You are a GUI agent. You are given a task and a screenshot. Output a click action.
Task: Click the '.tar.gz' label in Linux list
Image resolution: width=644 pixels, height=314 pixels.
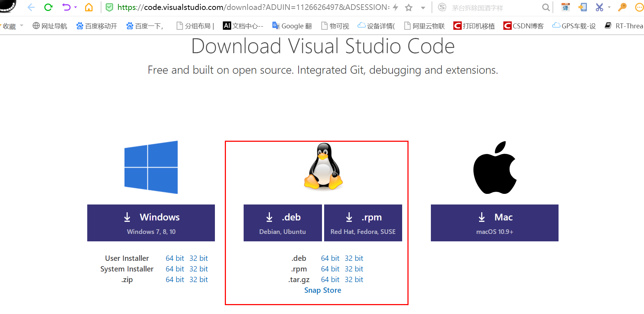click(x=299, y=280)
